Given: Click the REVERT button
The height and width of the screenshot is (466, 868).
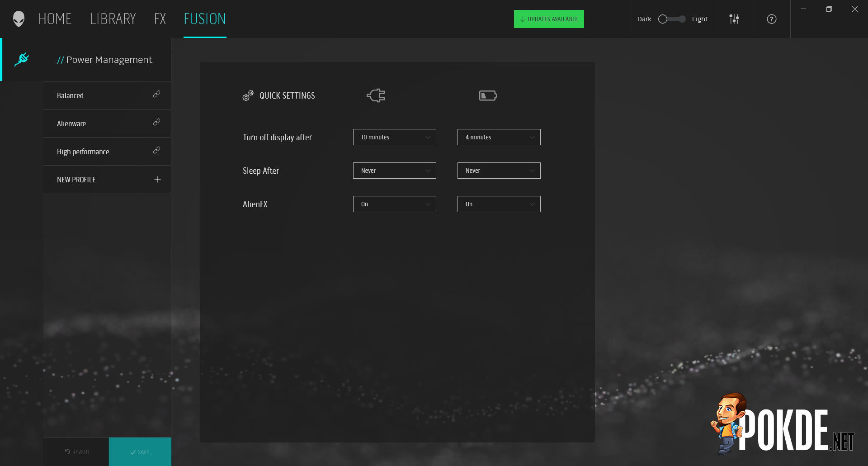Looking at the screenshot, I should click(x=77, y=452).
